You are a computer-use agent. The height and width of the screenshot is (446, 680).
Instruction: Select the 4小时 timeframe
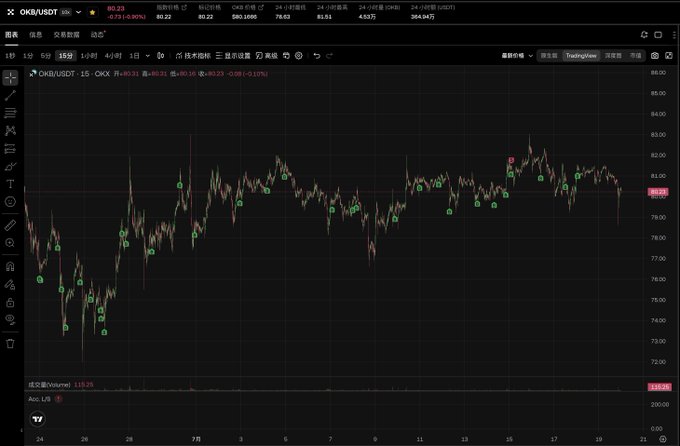coord(113,56)
